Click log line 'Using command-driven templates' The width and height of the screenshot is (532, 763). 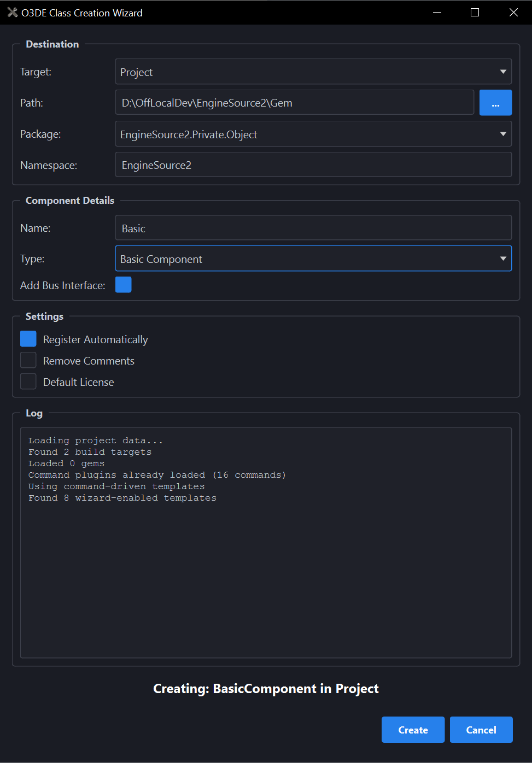(116, 486)
